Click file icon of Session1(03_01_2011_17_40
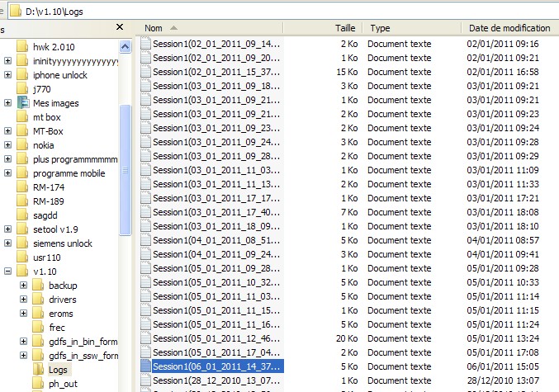Screen dimensions: 559x392 (x=145, y=211)
